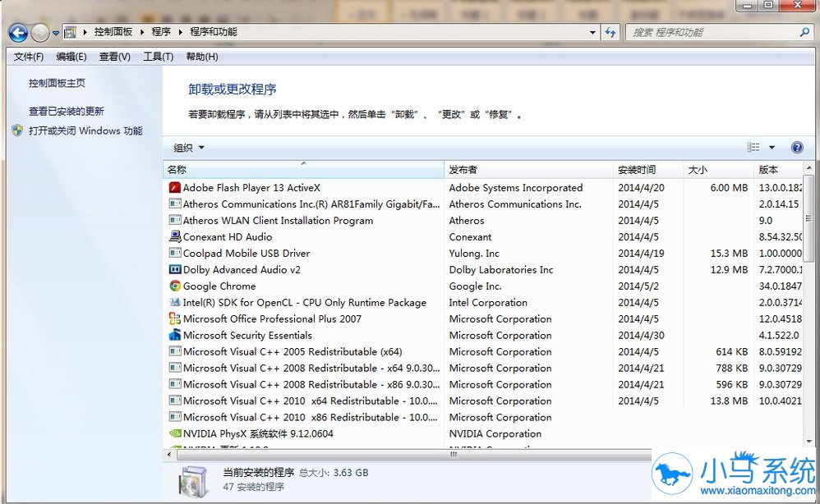Click the Visual C++ 2010 x86 icon
The height and width of the screenshot is (504, 820).
(x=175, y=417)
